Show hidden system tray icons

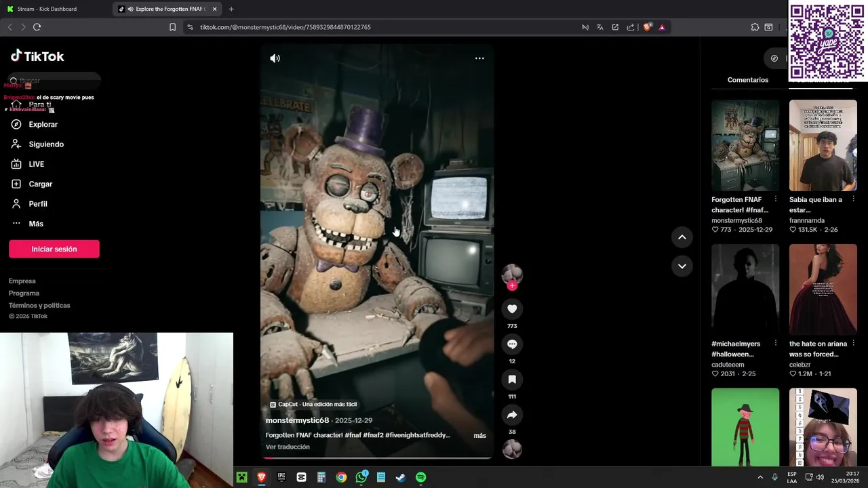coord(759,478)
